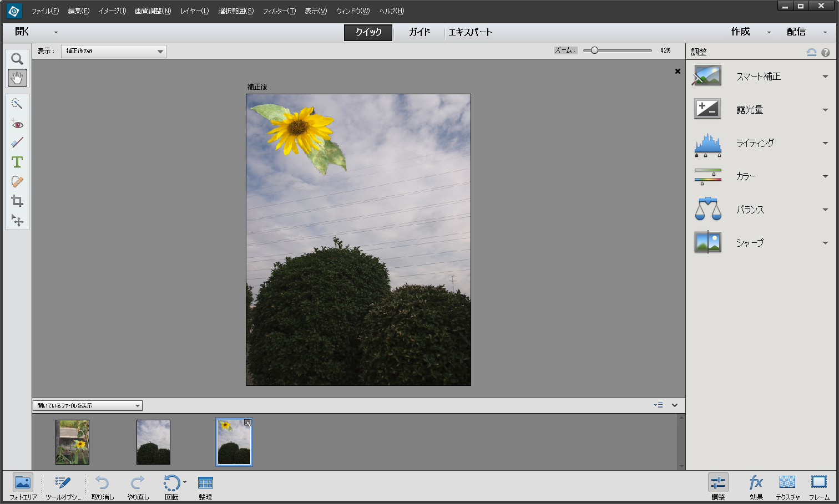Image resolution: width=839 pixels, height=504 pixels.
Task: Switch to the エキスパート tab
Action: coord(470,32)
